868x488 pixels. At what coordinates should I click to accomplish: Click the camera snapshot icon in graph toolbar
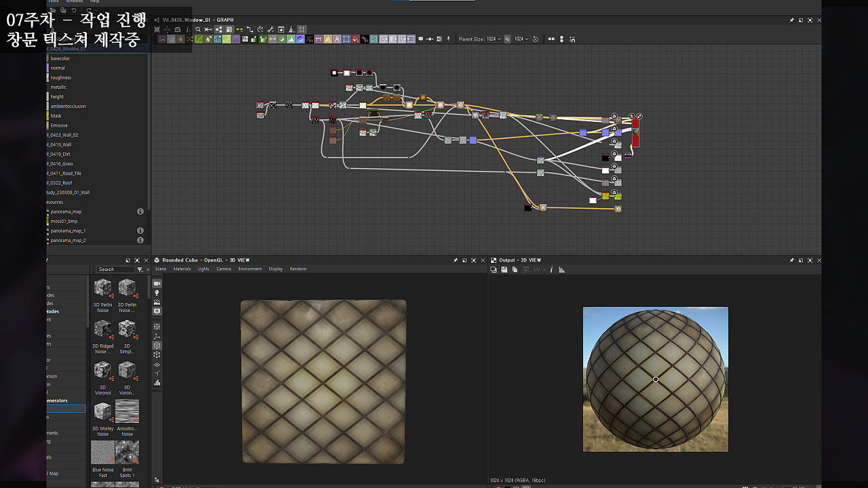coord(178,29)
